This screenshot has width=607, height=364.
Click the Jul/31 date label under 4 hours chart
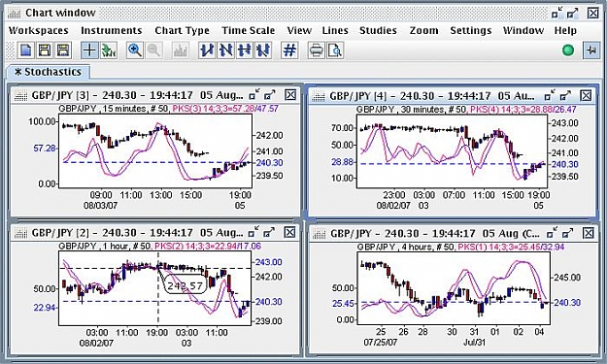[474, 343]
